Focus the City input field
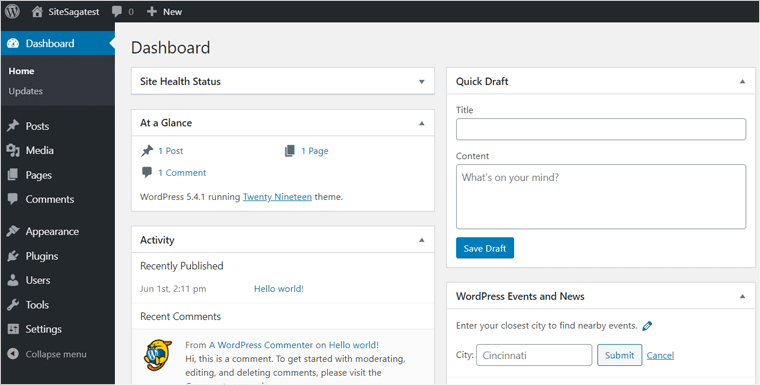Viewport: 760px width, 385px height. pyautogui.click(x=534, y=355)
